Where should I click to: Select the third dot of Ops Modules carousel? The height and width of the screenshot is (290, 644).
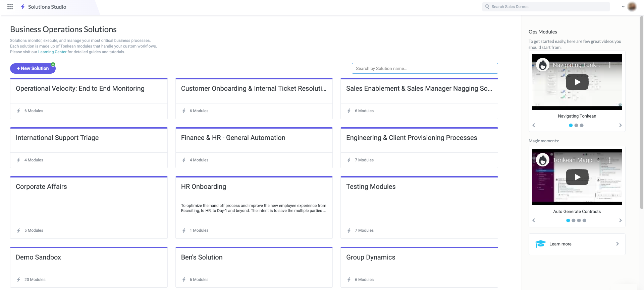coord(582,125)
